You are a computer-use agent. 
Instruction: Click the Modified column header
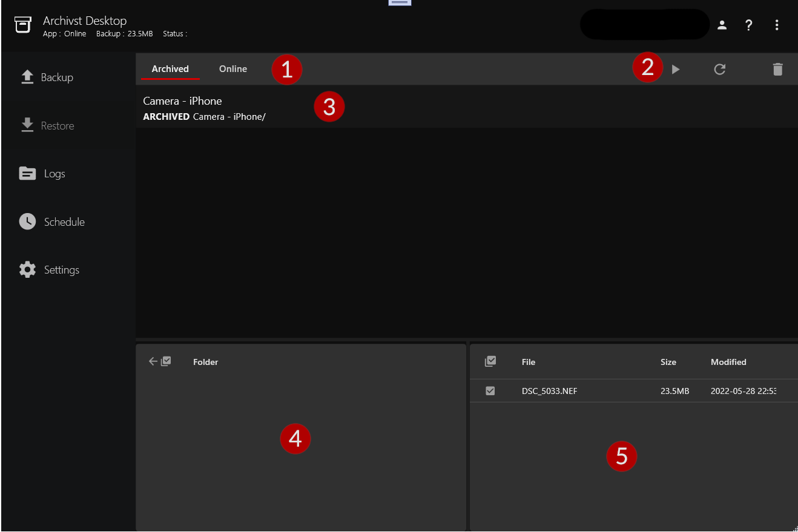(728, 362)
